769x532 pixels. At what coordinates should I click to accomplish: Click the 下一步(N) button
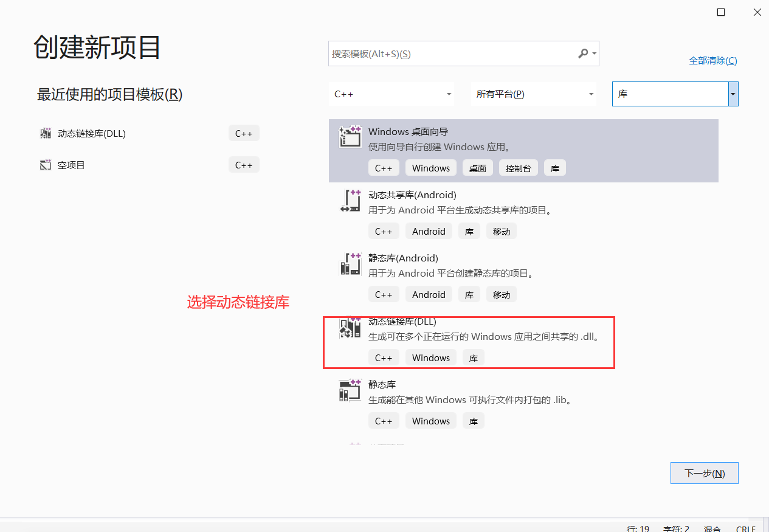[x=704, y=473]
